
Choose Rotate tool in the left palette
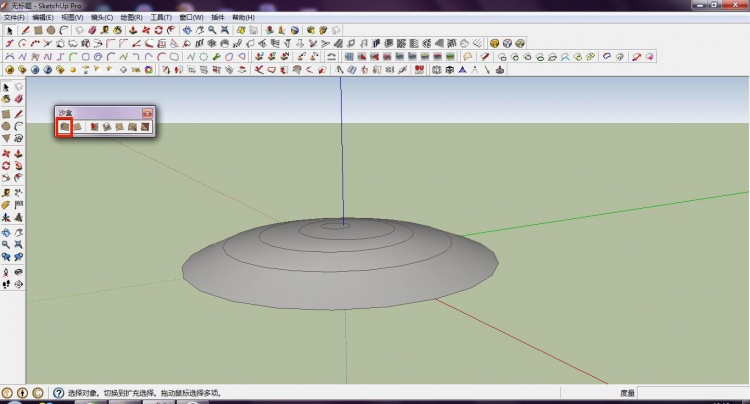6,165
